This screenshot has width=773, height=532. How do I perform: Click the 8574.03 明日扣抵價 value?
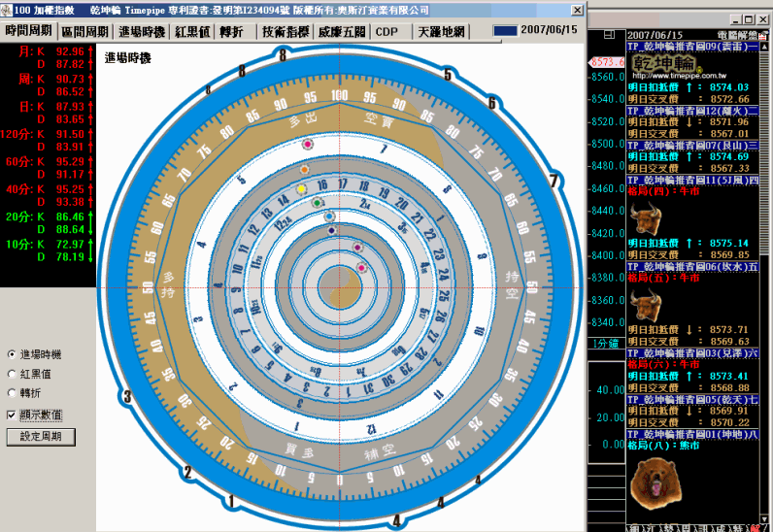click(729, 87)
